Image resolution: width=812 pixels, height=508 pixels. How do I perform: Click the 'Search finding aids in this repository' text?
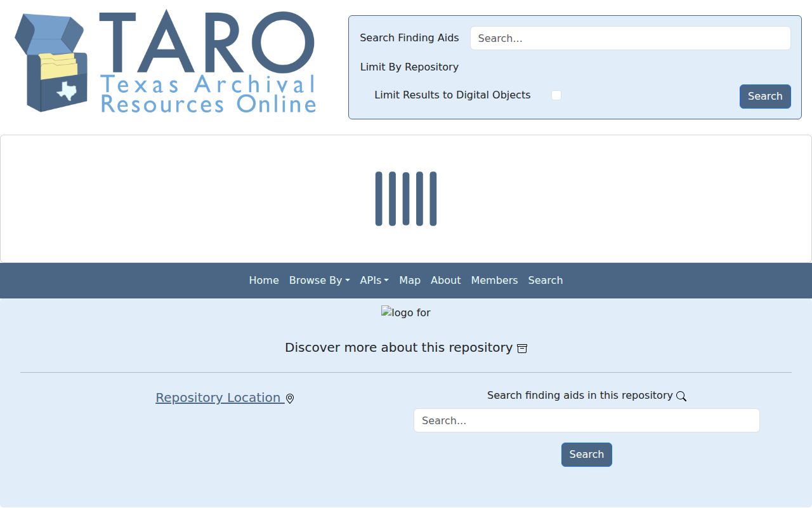[580, 395]
